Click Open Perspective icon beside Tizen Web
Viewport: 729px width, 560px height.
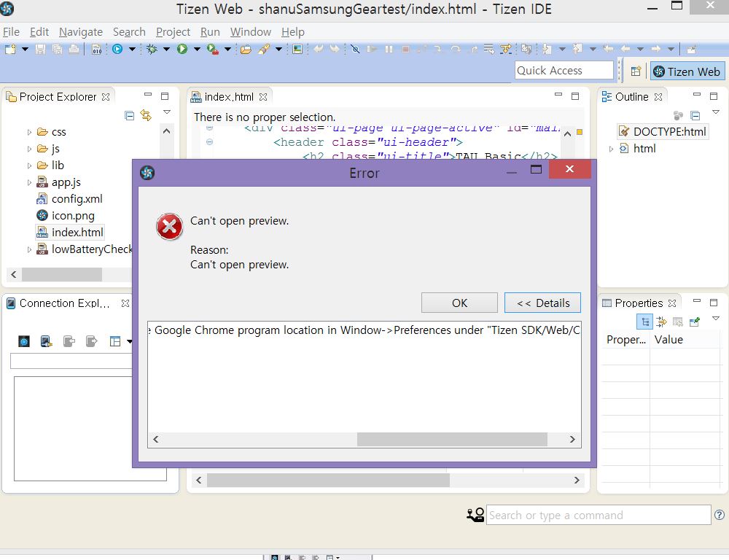click(636, 71)
